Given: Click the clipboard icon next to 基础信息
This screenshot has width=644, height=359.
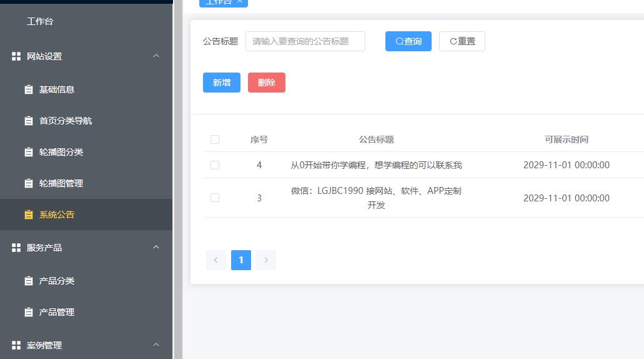Looking at the screenshot, I should pos(29,89).
